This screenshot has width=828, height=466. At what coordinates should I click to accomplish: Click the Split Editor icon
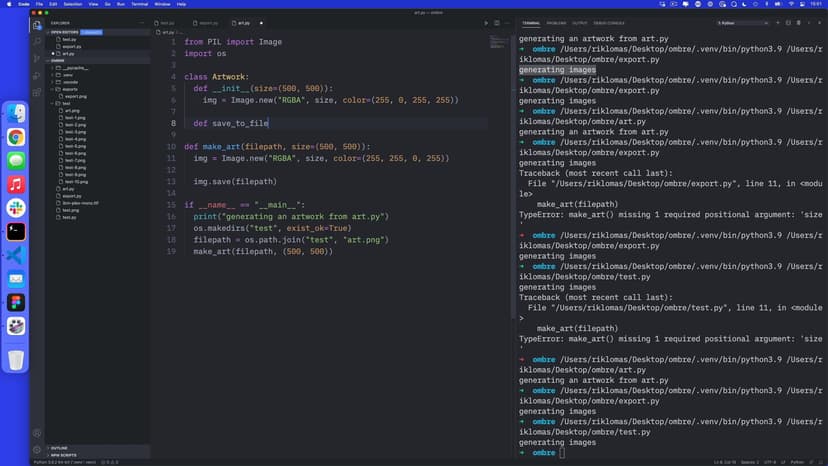pyautogui.click(x=497, y=22)
